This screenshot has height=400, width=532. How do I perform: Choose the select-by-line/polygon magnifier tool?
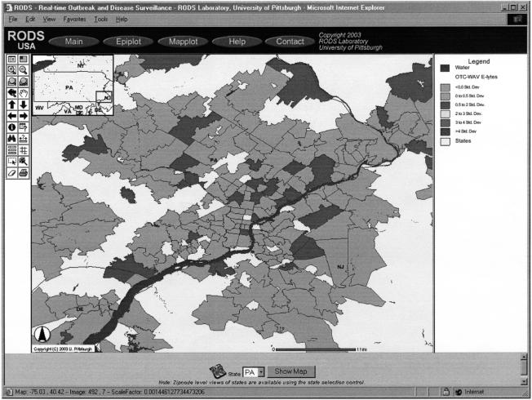23,162
